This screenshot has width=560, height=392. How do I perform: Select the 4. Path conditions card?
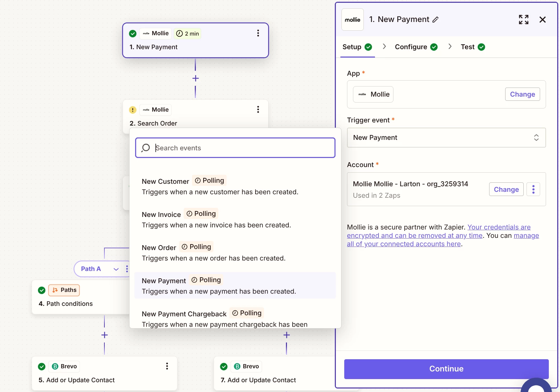81,297
